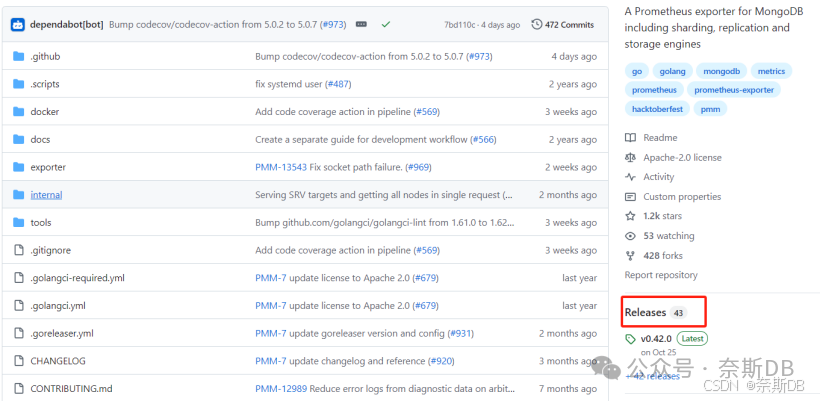Open the CHANGELOG file

point(58,361)
